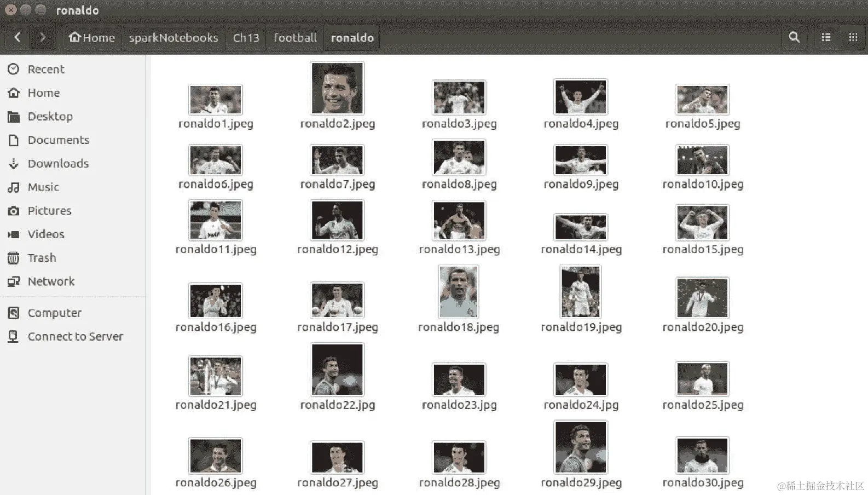Click the ronaldo21.jpeg file name
868x495 pixels.
pos(216,405)
